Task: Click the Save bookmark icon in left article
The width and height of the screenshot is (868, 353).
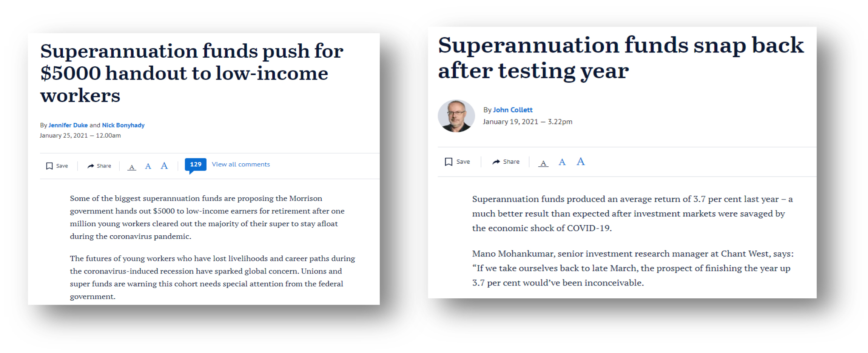Action: [49, 166]
